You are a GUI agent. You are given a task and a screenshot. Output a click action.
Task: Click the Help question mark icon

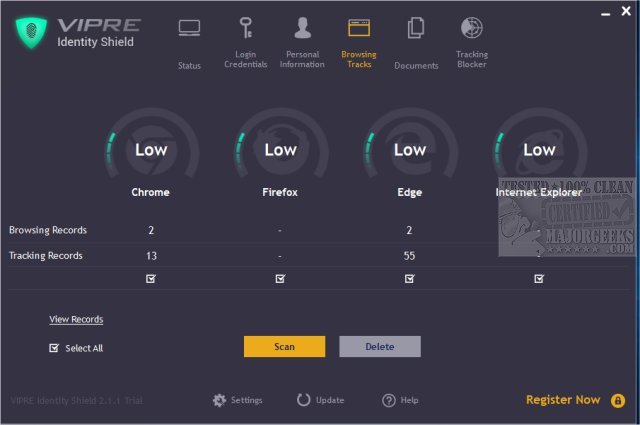tap(389, 400)
